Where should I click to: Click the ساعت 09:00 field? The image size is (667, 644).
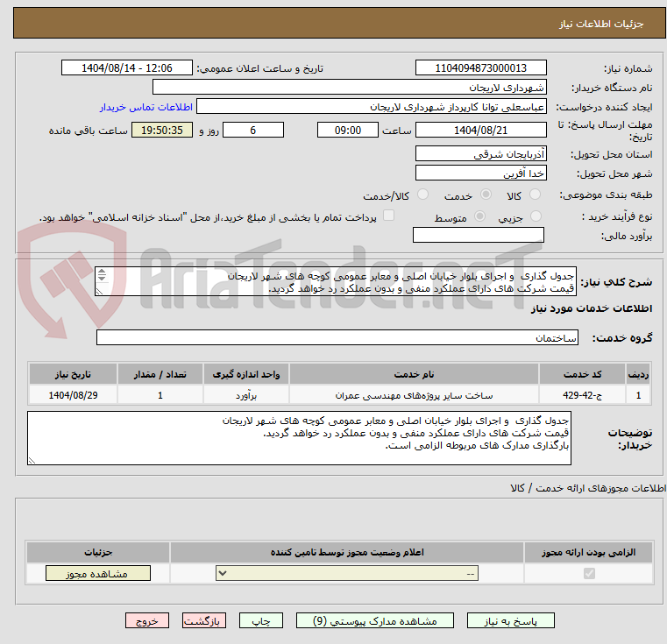click(348, 130)
